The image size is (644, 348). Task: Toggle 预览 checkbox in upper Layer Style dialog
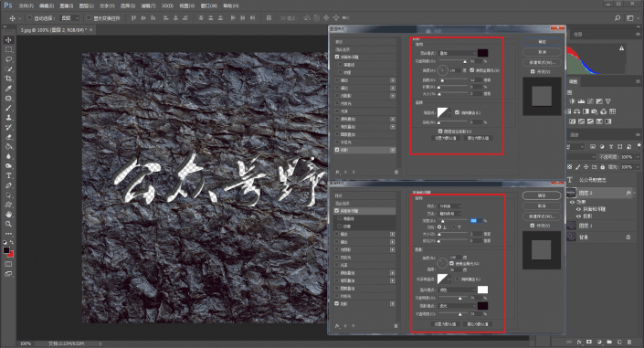pyautogui.click(x=533, y=71)
